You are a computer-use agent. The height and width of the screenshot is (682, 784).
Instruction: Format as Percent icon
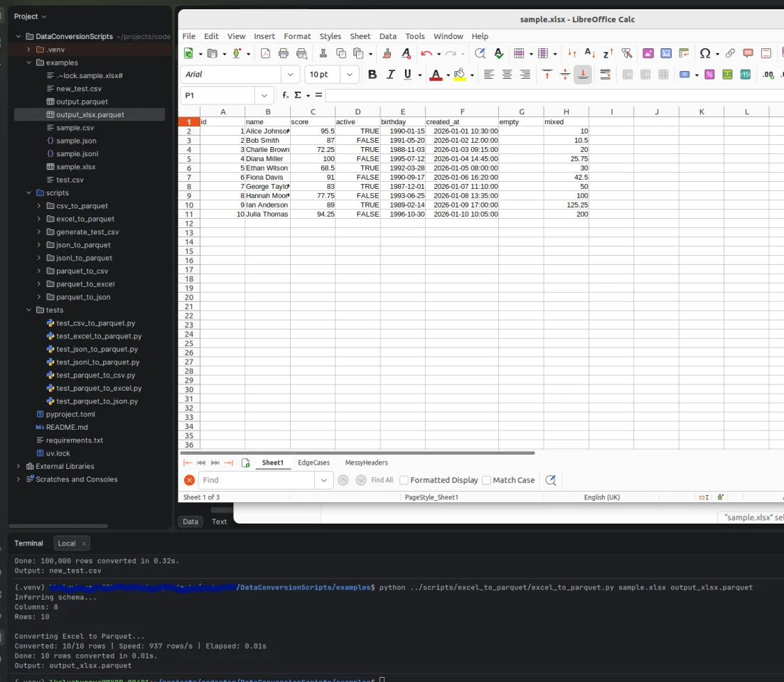point(709,75)
